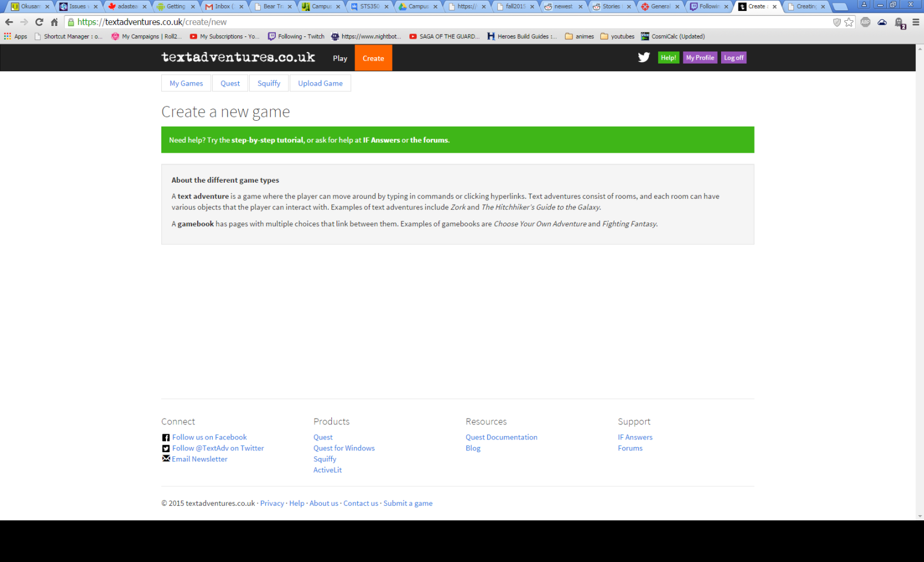Click Follow us on Facebook link

[x=209, y=437]
